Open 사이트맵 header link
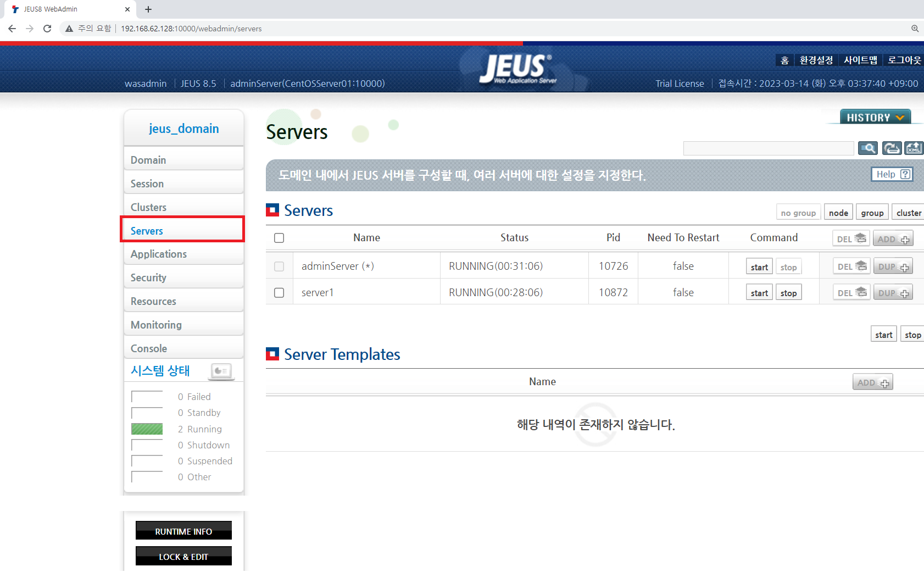Screen dimensions: 924x572 860,60
